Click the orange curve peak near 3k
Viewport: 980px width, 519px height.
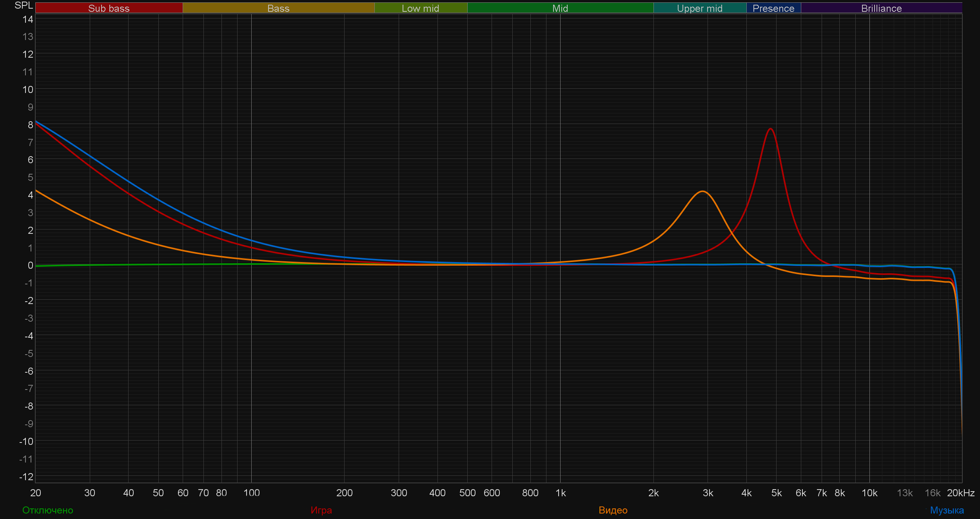pos(702,191)
